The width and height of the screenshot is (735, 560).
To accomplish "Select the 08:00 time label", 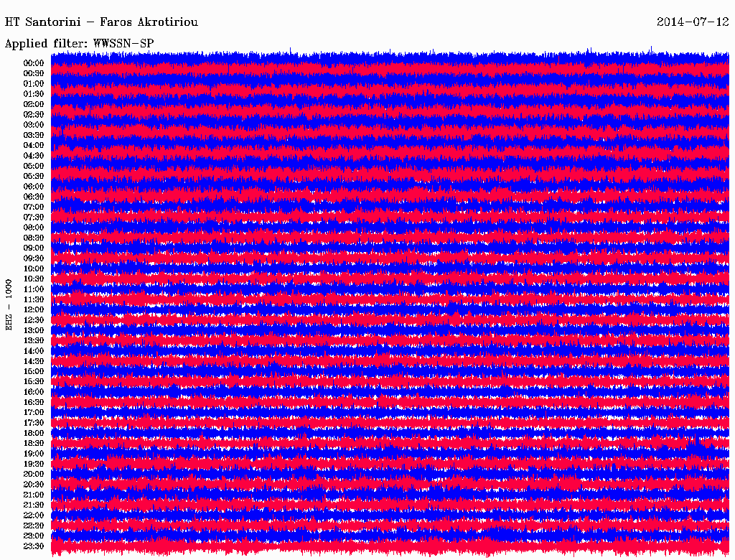I will point(34,228).
